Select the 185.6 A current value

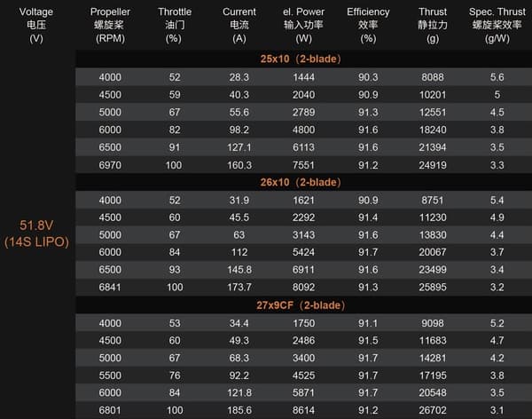click(239, 410)
